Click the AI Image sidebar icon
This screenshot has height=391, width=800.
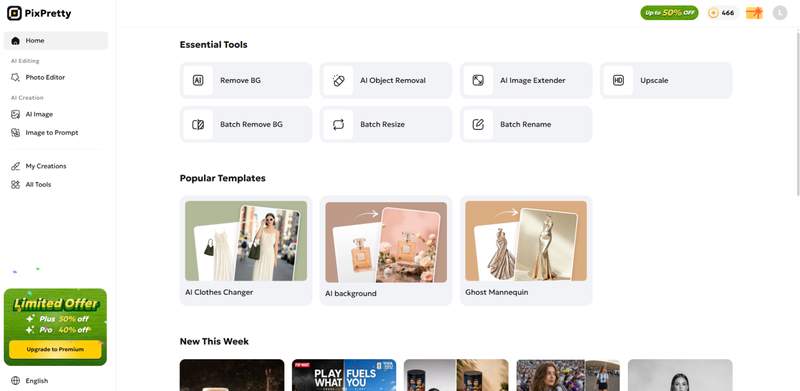[15, 114]
